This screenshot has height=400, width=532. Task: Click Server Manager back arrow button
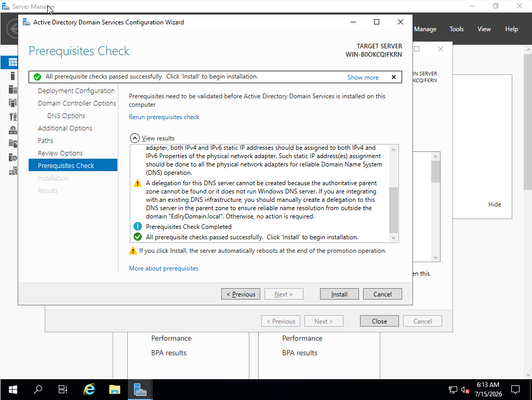13,29
